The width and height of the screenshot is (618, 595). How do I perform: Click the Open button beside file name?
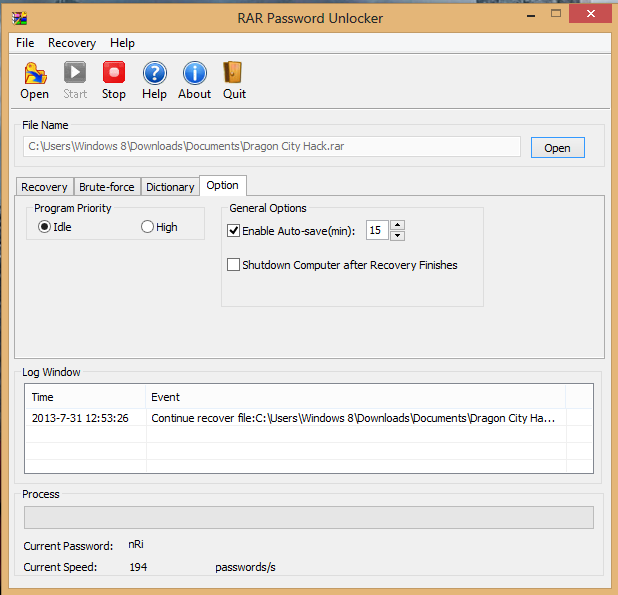558,148
